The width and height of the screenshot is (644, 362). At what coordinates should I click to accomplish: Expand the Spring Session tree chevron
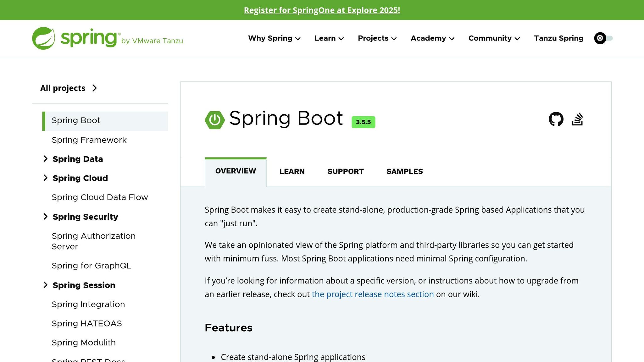45,285
